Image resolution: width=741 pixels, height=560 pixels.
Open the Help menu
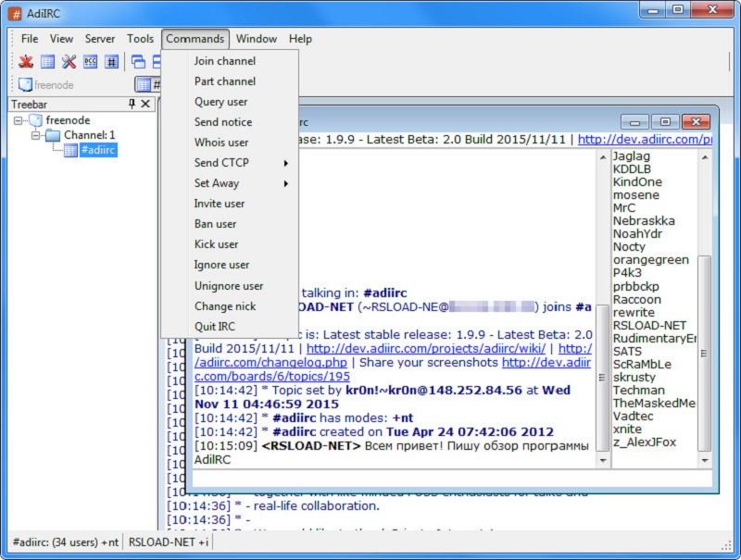[300, 39]
